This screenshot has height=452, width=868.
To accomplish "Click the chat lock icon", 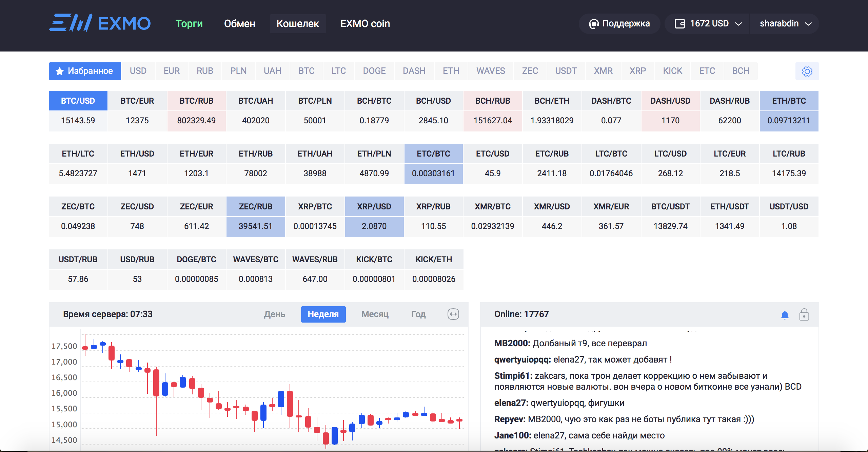I will pos(804,314).
